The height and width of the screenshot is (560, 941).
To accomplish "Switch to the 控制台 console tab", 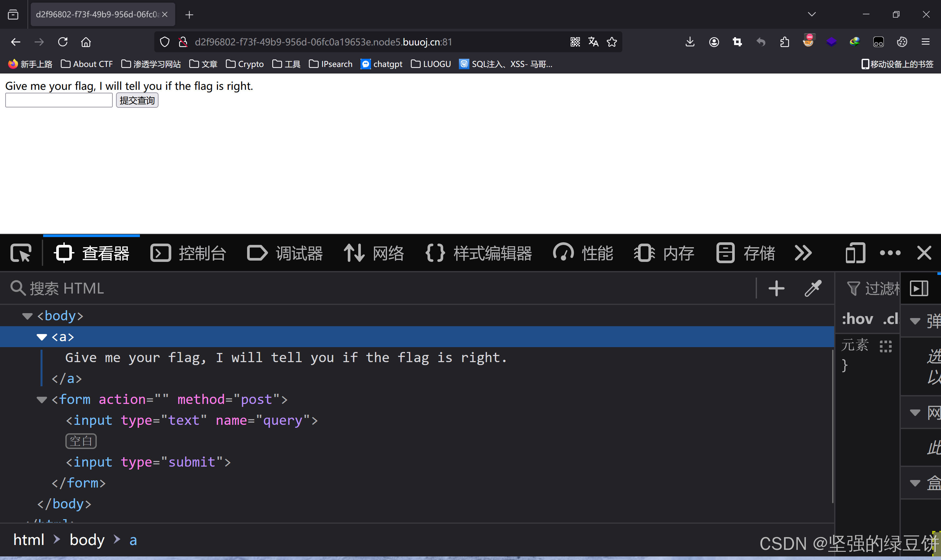I will pyautogui.click(x=188, y=253).
